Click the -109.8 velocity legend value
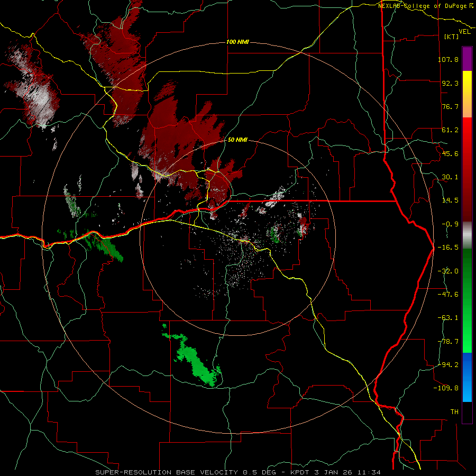This screenshot has height=476, width=476. (x=446, y=388)
